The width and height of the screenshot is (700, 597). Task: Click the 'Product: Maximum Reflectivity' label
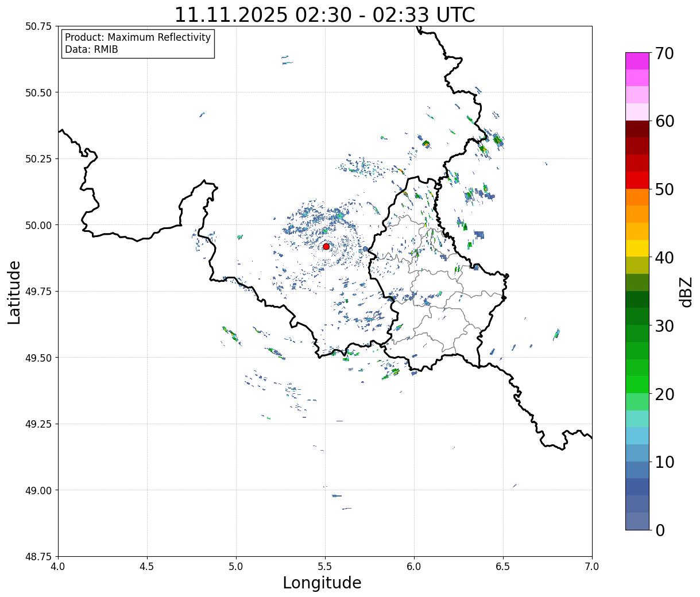coord(138,37)
